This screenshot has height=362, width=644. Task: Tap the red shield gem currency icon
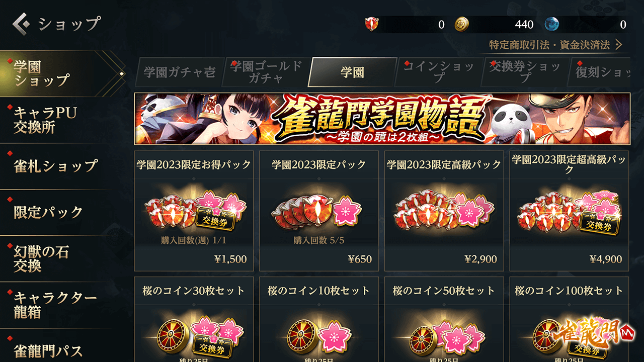(372, 24)
